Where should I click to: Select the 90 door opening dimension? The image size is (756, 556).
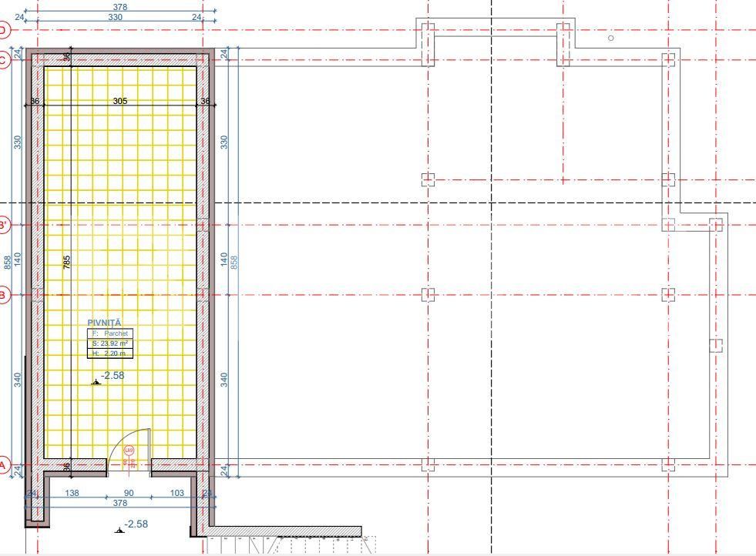(129, 493)
